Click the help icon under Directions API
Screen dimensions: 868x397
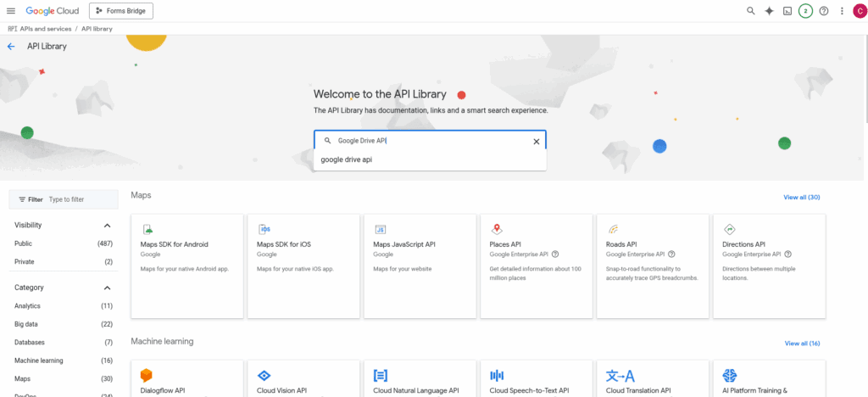coord(787,254)
